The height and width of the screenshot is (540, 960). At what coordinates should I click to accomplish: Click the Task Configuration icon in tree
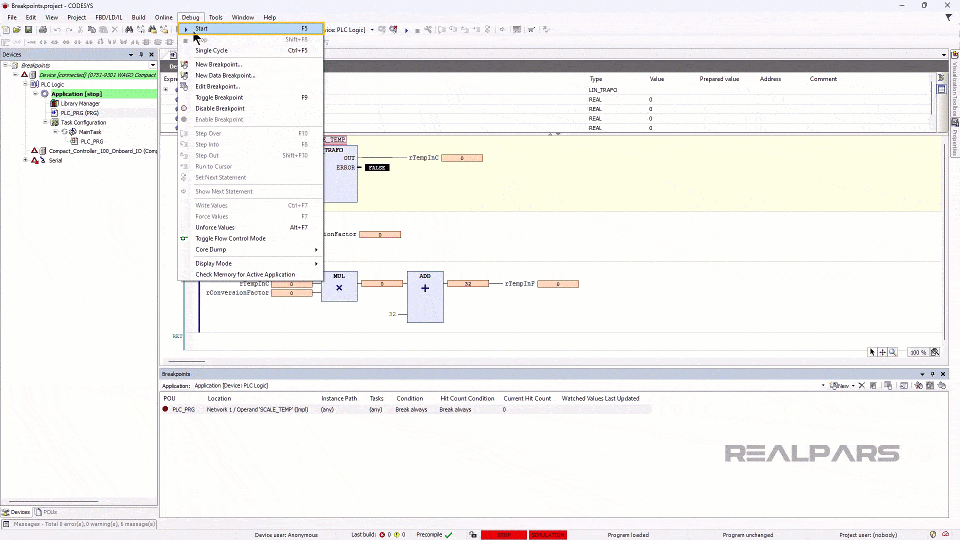coord(54,122)
